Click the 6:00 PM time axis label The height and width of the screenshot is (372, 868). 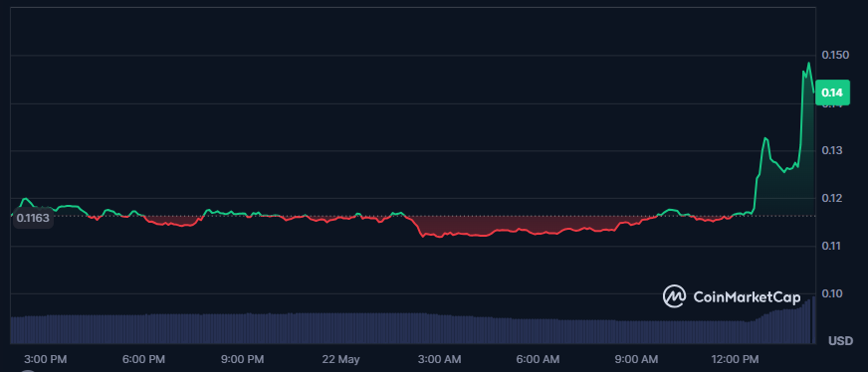pos(145,359)
